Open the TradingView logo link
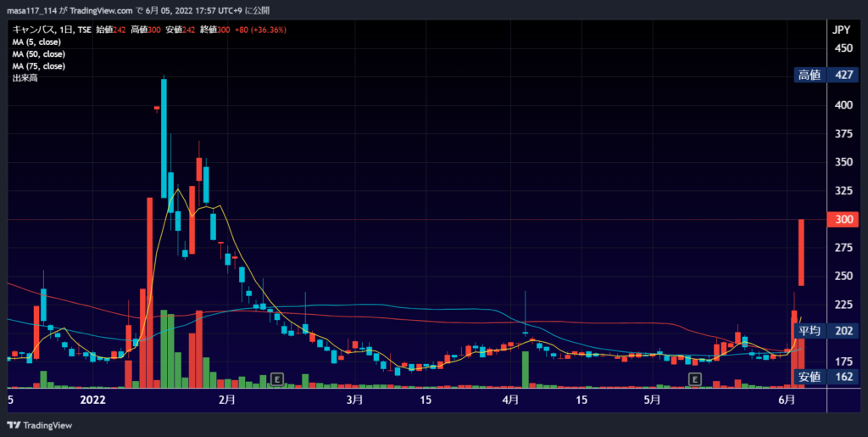 click(x=40, y=425)
